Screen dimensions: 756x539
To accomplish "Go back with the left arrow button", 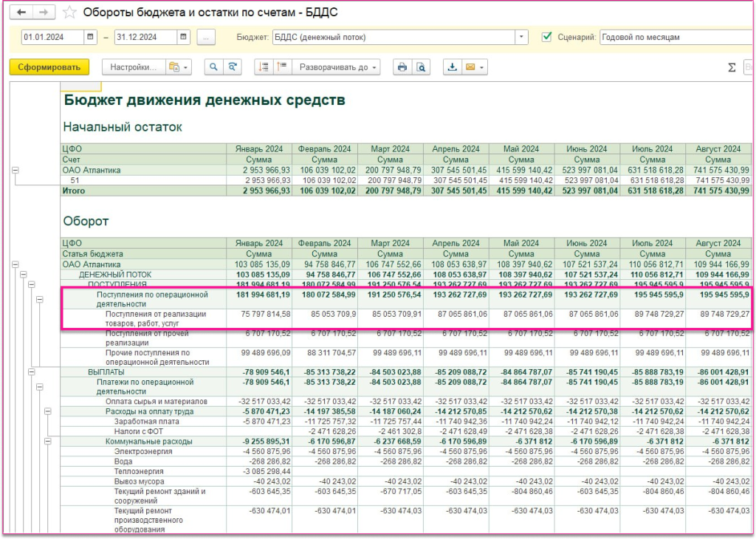I will click(x=21, y=12).
